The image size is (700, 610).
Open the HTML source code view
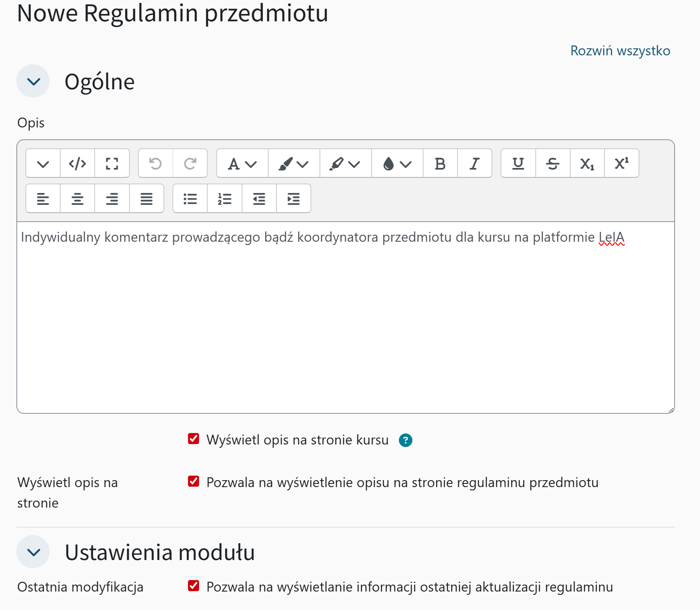[x=77, y=163]
